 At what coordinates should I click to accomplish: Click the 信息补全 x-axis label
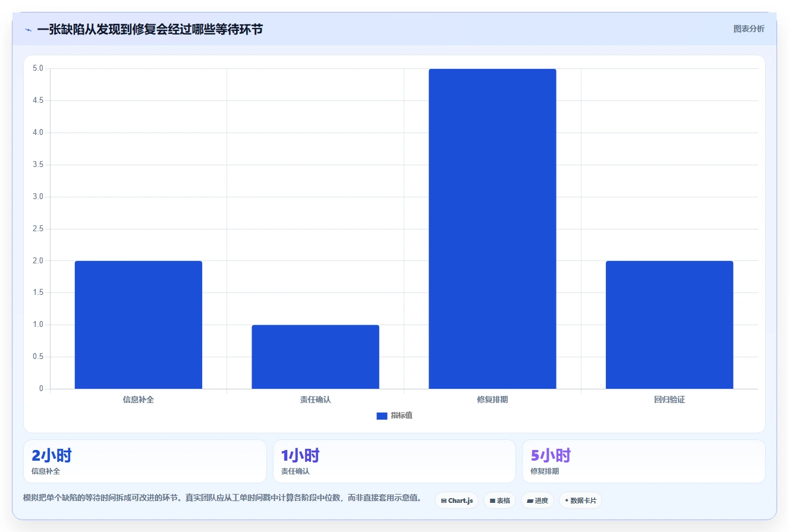pos(139,400)
